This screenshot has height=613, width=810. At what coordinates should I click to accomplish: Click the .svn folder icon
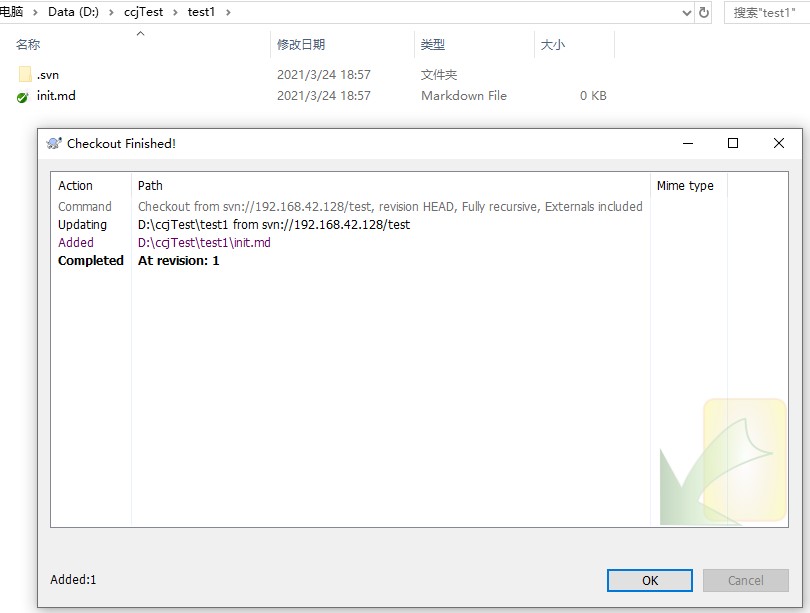pos(25,75)
